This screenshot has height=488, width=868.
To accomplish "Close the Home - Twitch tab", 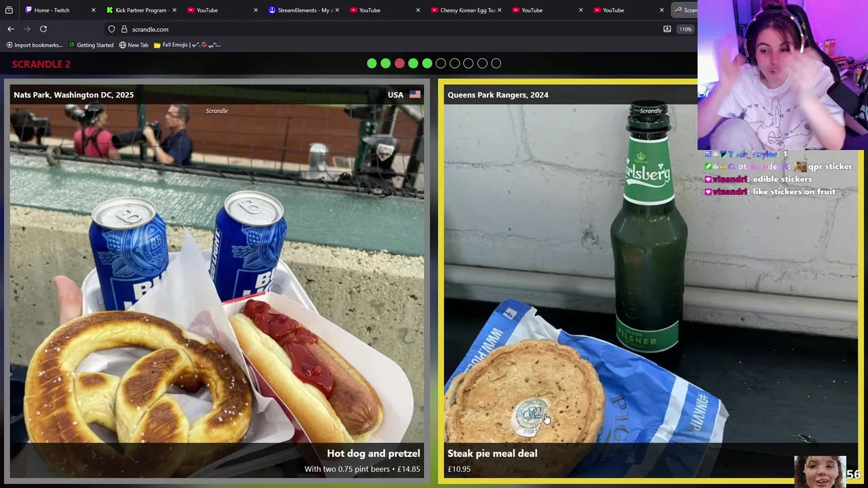I will 93,10.
